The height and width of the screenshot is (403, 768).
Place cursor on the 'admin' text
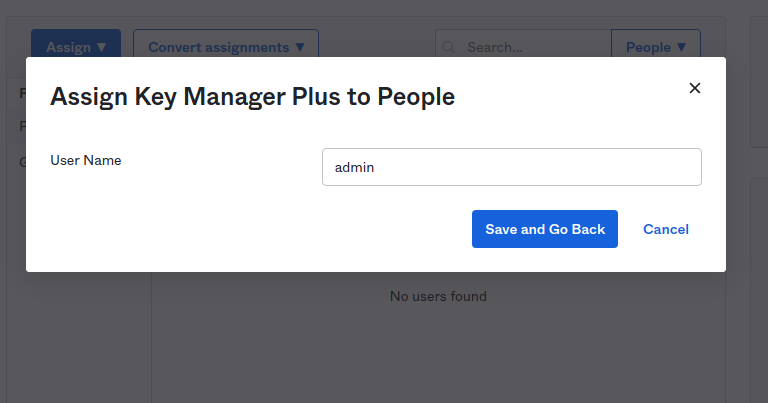(x=354, y=168)
